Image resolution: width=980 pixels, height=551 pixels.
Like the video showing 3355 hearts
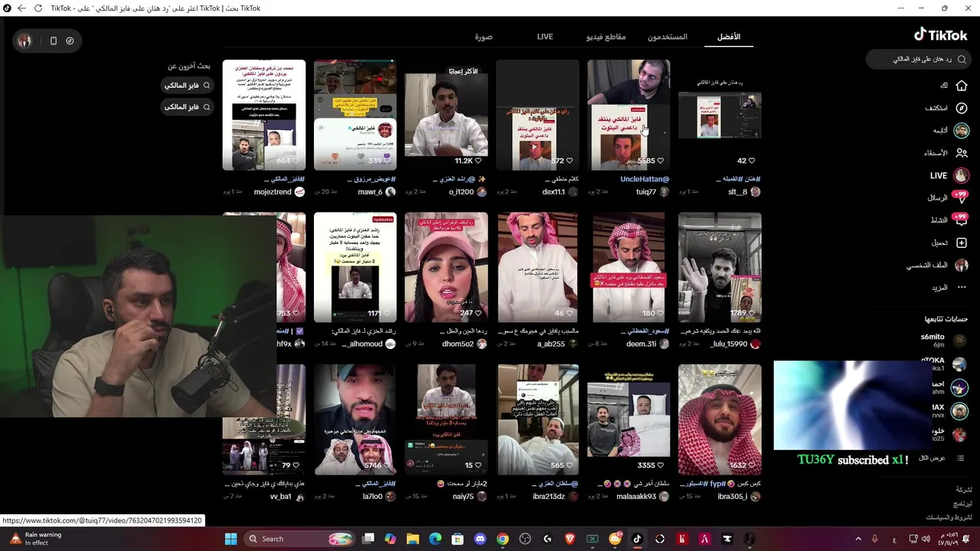tap(660, 465)
